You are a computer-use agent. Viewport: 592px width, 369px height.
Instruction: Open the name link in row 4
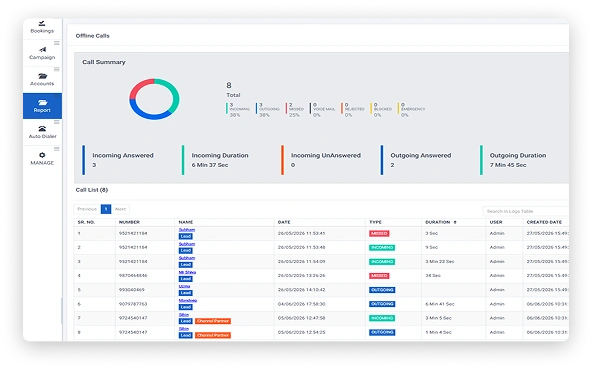pyautogui.click(x=187, y=272)
